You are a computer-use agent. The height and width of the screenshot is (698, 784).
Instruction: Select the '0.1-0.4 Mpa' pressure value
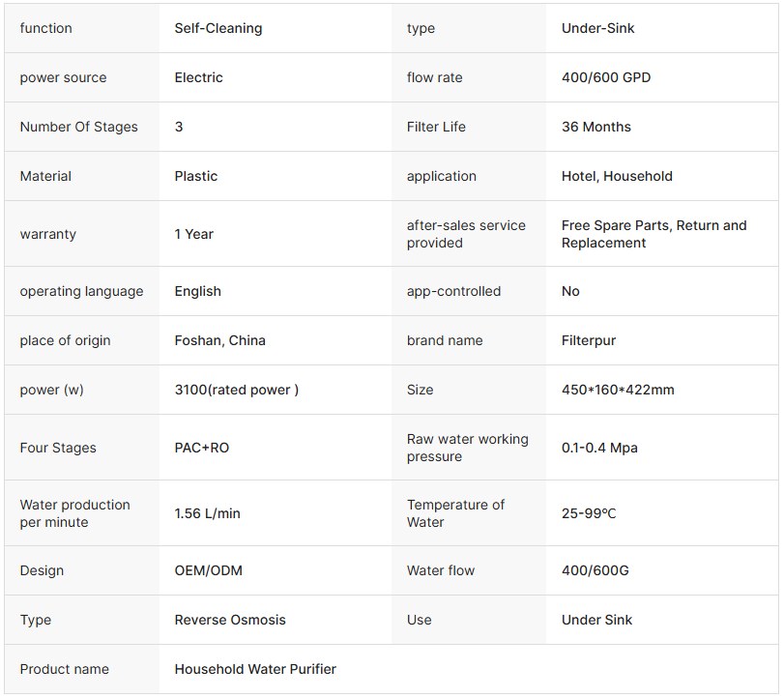pos(599,448)
